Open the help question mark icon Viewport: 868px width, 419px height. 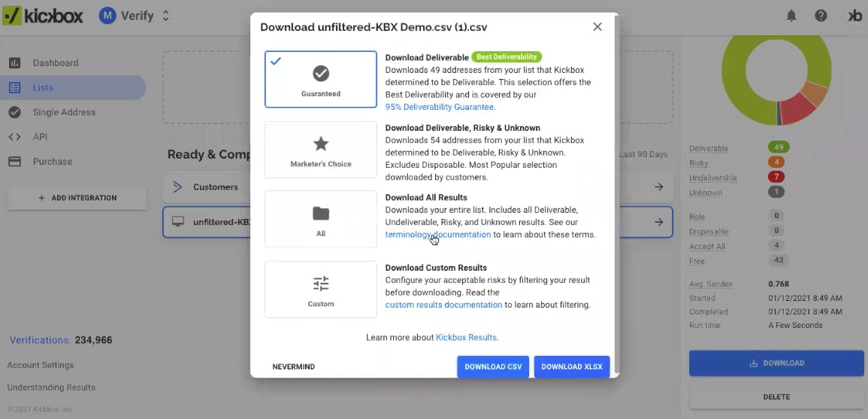[821, 16]
